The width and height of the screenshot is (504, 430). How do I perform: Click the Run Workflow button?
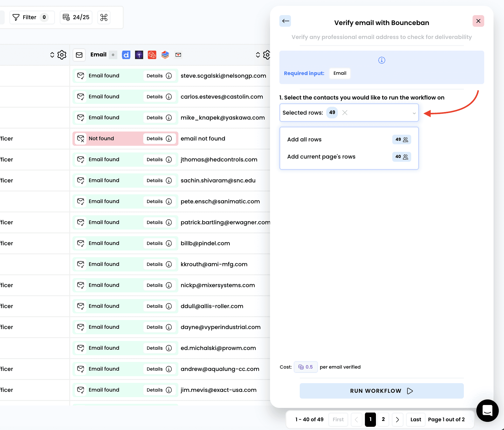pos(381,391)
